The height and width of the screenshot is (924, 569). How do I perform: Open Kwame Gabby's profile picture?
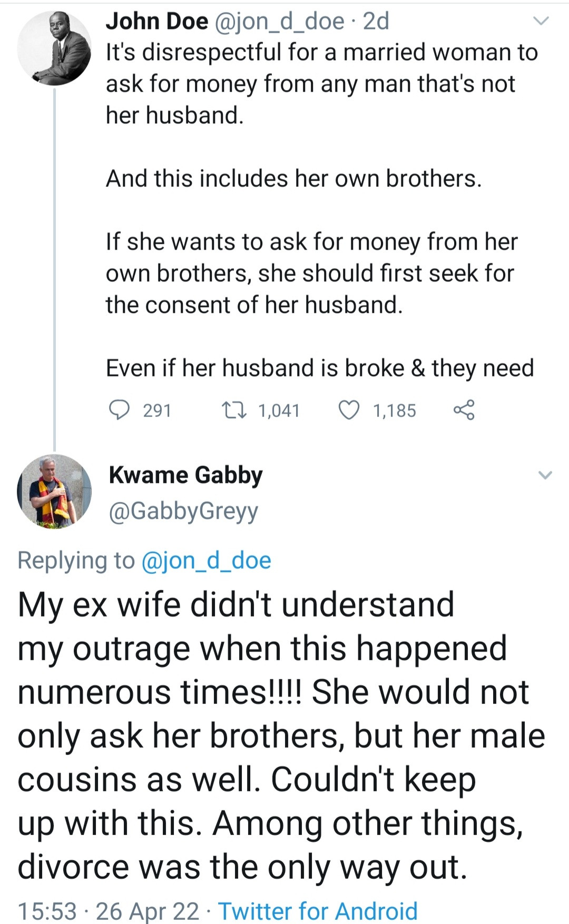54,491
